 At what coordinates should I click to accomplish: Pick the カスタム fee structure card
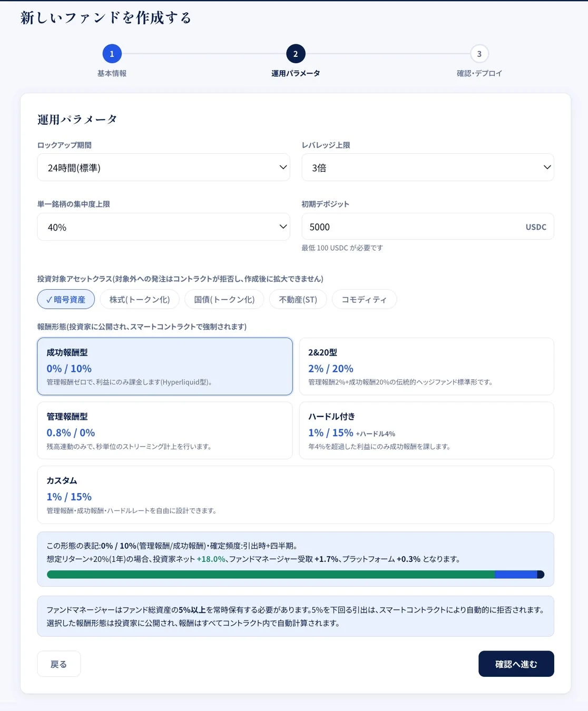pos(296,495)
